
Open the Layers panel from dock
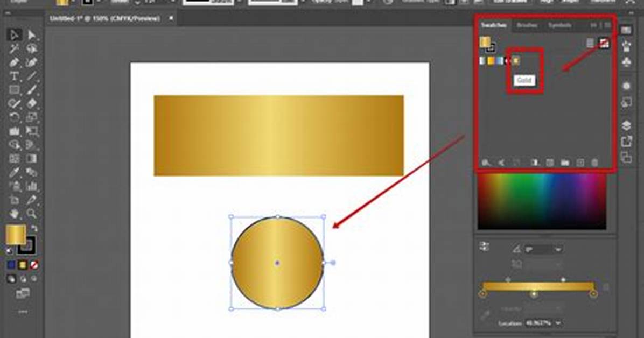point(626,125)
